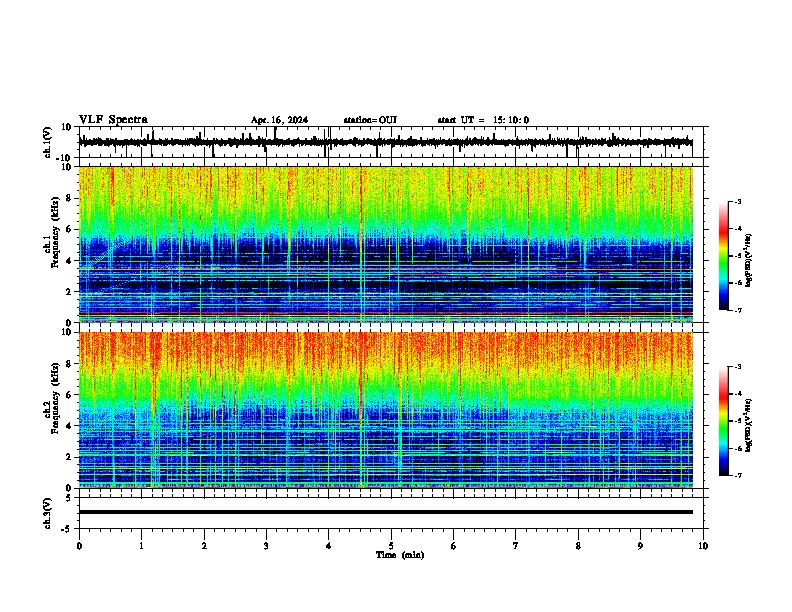Image resolution: width=792 pixels, height=612 pixels.
Task: Click the ch.1 spectrogram color scale bar
Action: coord(724,256)
